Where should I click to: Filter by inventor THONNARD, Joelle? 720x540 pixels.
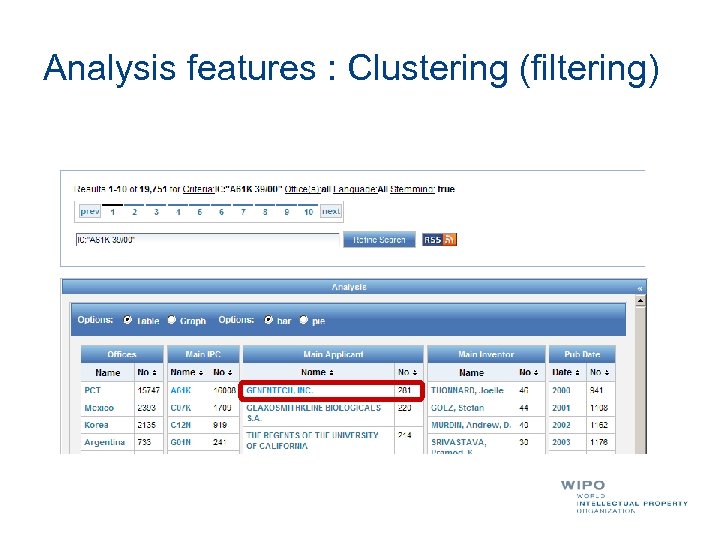[x=467, y=390]
